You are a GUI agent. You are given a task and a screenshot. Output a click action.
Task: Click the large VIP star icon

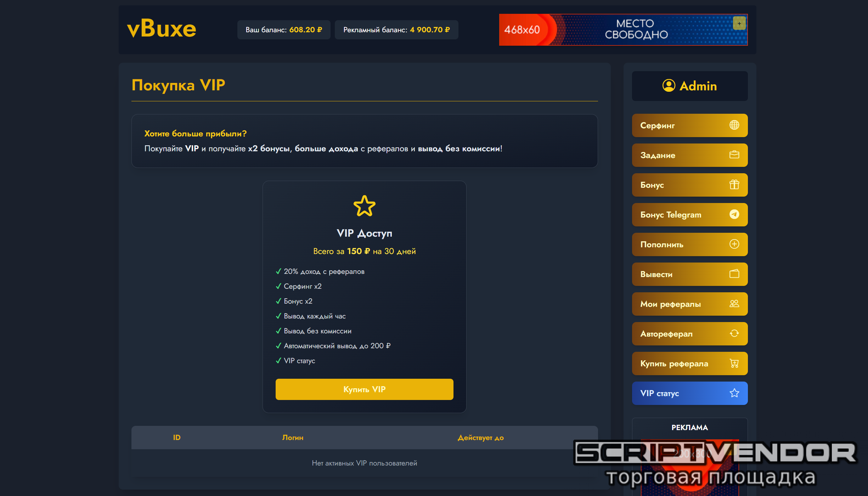pyautogui.click(x=364, y=206)
